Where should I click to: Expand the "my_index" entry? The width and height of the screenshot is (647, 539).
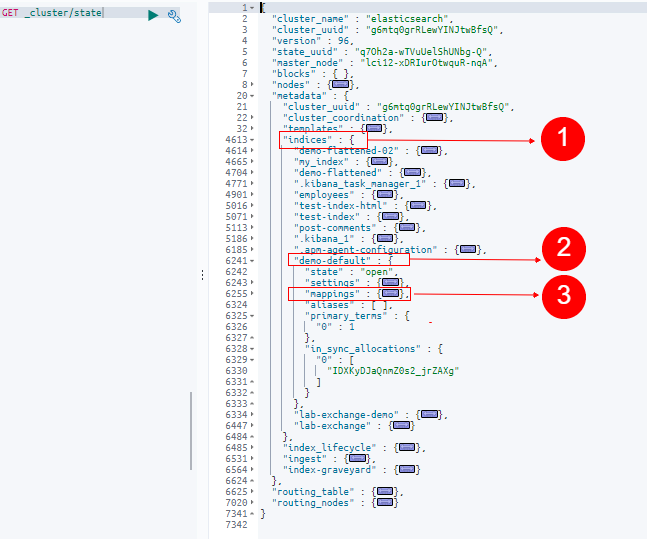[x=252, y=162]
